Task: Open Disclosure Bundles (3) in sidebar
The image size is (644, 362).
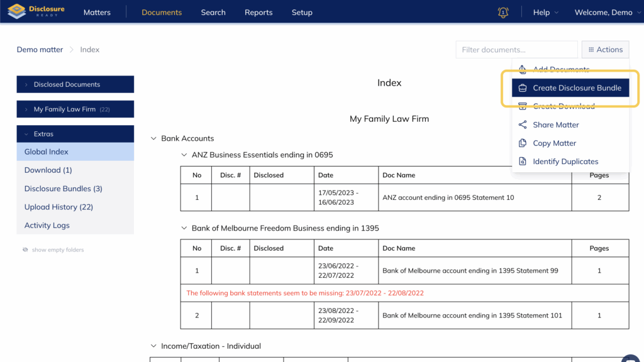Action: click(63, 189)
